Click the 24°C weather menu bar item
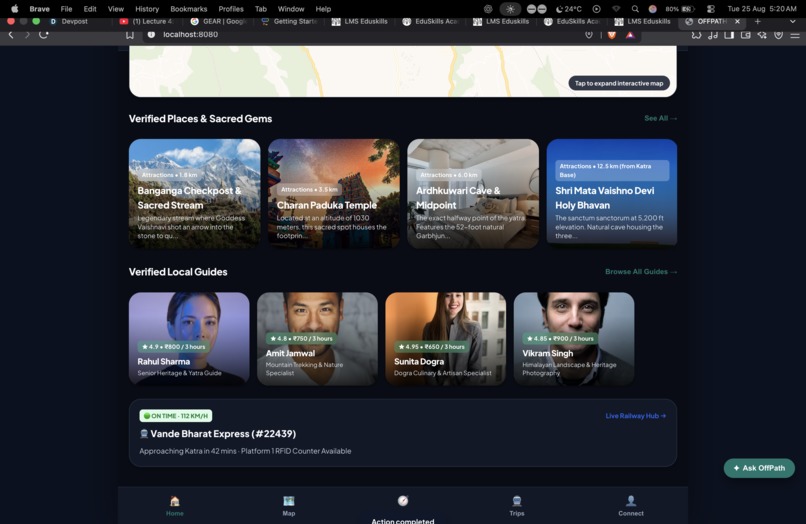806x524 pixels. pos(569,9)
